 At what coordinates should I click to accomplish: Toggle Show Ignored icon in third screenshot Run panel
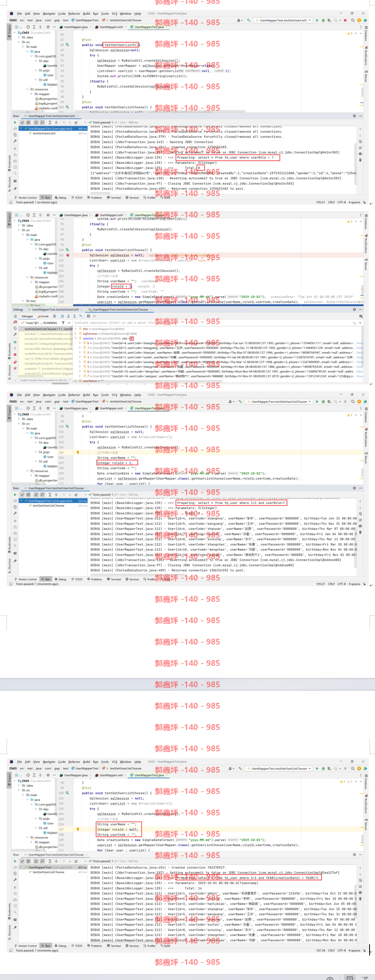point(28,495)
